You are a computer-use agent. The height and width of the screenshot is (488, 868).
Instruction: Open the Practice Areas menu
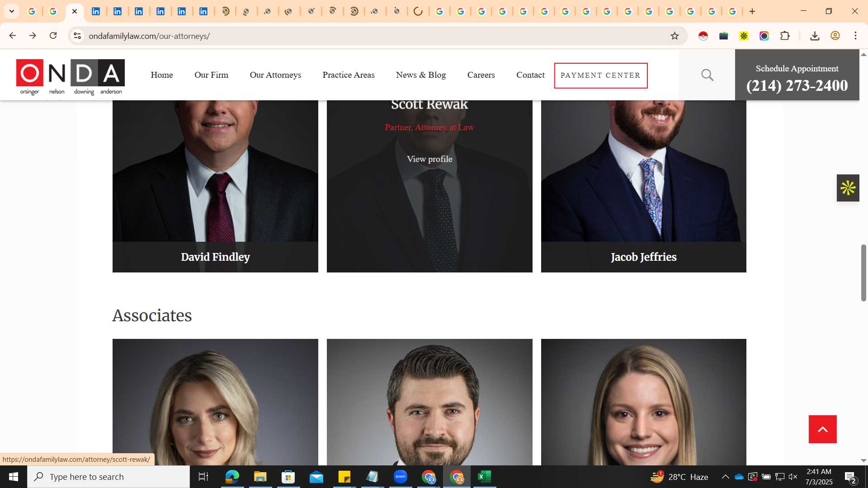point(349,75)
